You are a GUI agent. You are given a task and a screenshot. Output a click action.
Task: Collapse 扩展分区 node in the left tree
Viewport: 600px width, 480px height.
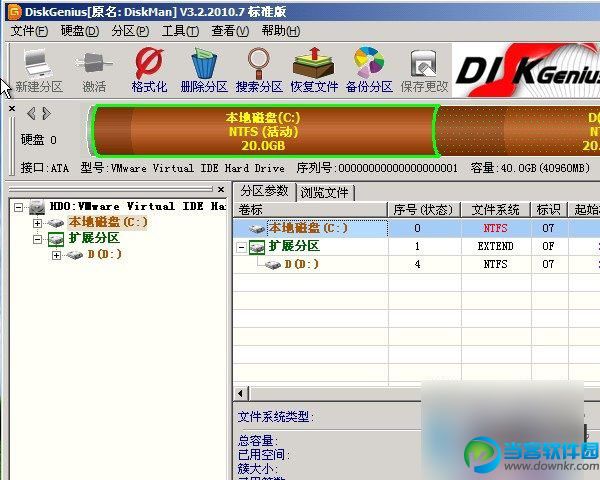tap(37, 239)
